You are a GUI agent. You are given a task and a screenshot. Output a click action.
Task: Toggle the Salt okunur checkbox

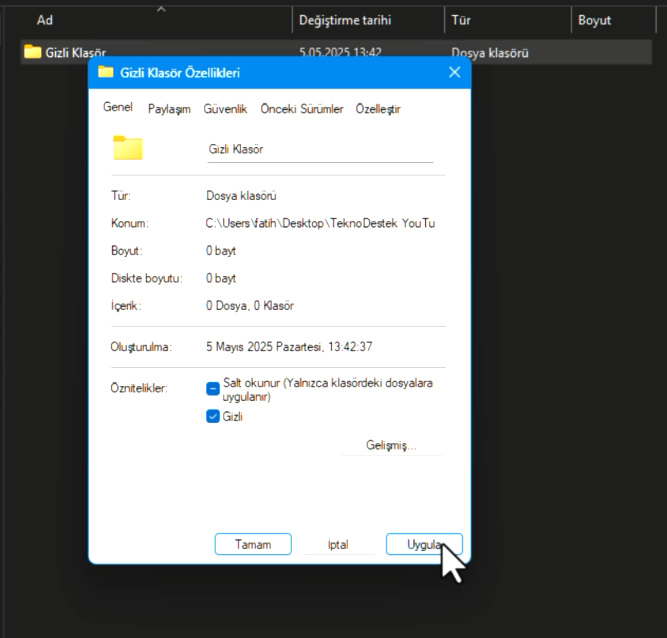[213, 389]
